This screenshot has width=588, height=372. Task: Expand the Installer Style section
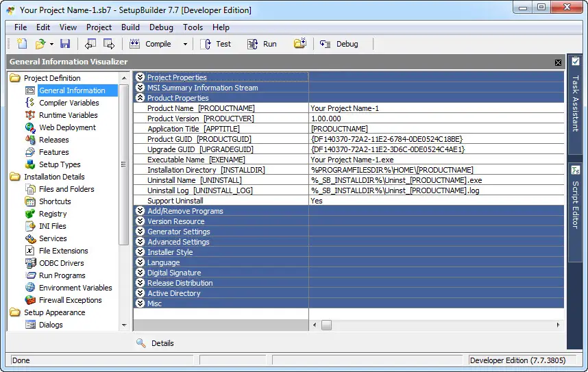click(140, 252)
